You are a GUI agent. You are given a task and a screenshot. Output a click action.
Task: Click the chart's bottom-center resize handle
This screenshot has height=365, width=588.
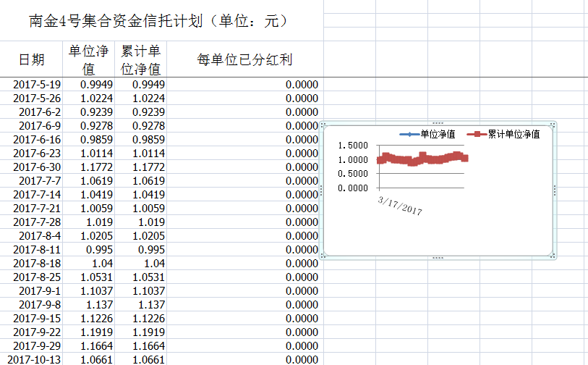click(x=437, y=257)
